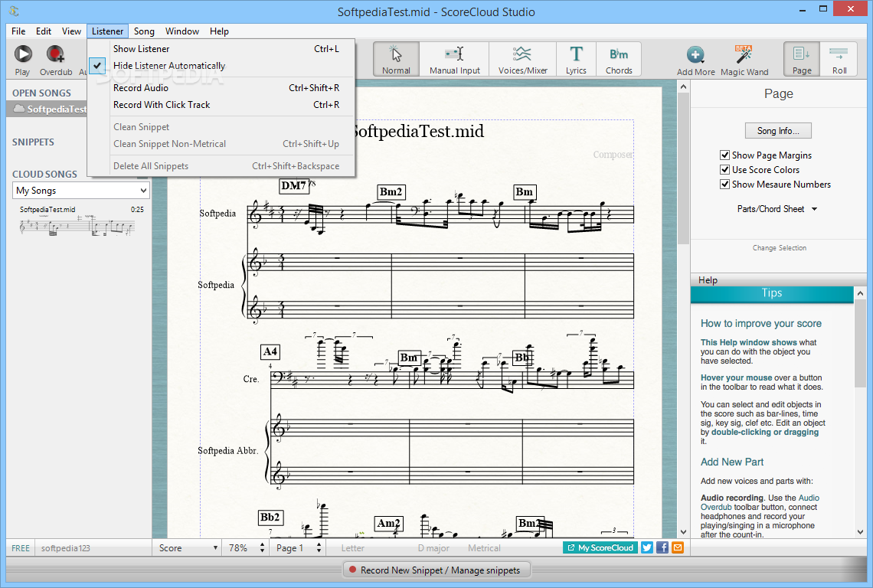Click the SoftpediaTest.mid score title

[419, 132]
